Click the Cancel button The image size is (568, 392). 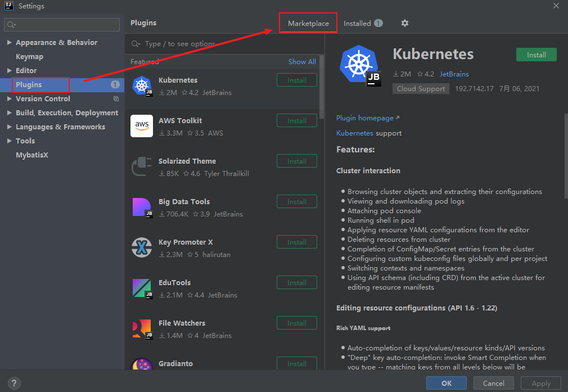point(493,383)
